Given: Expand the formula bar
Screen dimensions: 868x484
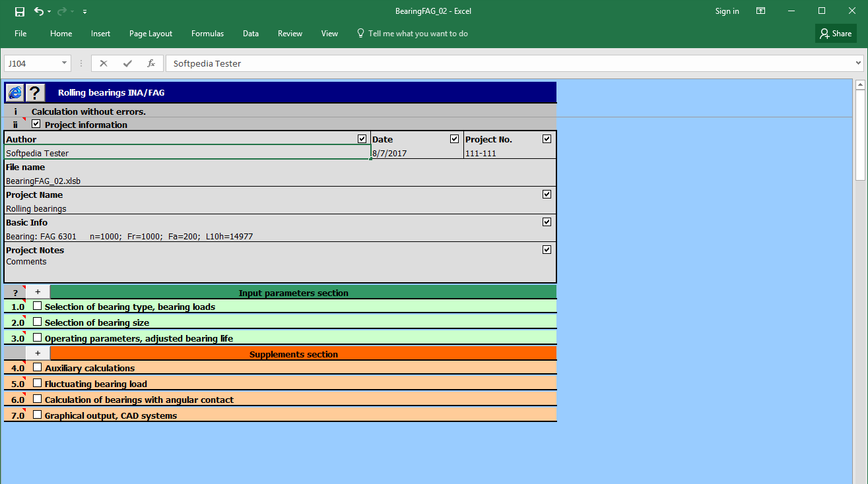Looking at the screenshot, I should [x=858, y=63].
